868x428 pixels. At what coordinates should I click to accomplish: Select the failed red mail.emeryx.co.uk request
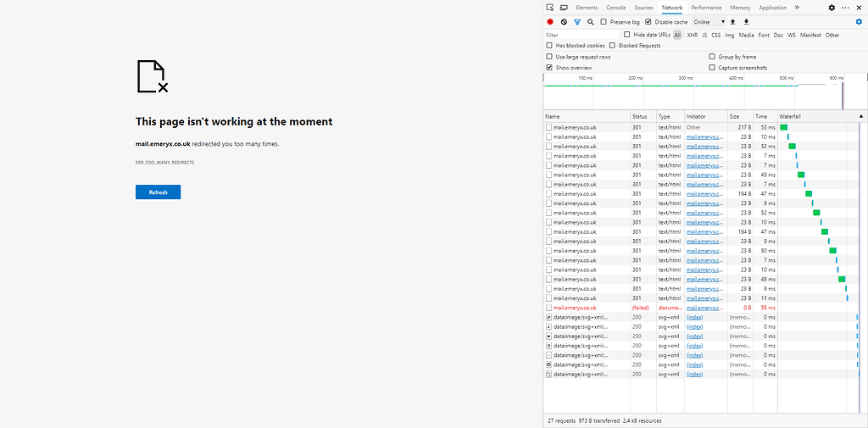pyautogui.click(x=575, y=308)
